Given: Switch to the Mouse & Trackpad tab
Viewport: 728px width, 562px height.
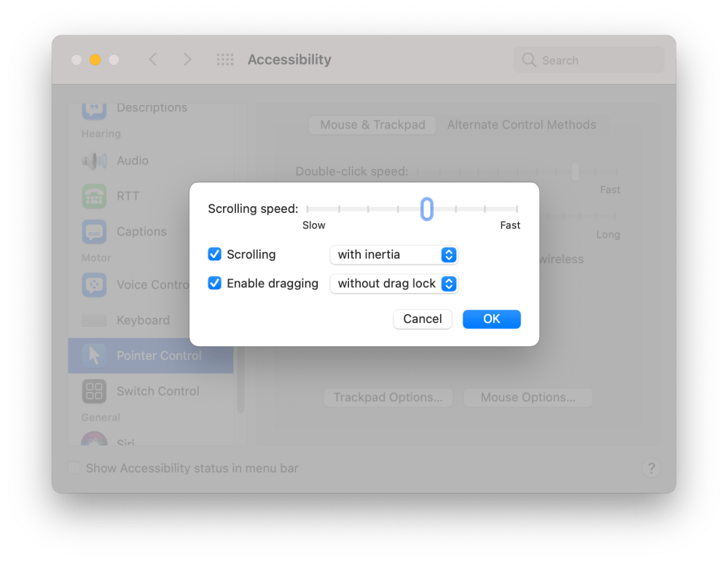Looking at the screenshot, I should click(372, 125).
